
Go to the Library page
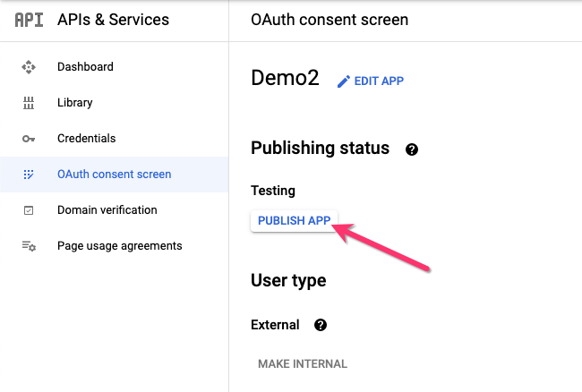pos(75,103)
